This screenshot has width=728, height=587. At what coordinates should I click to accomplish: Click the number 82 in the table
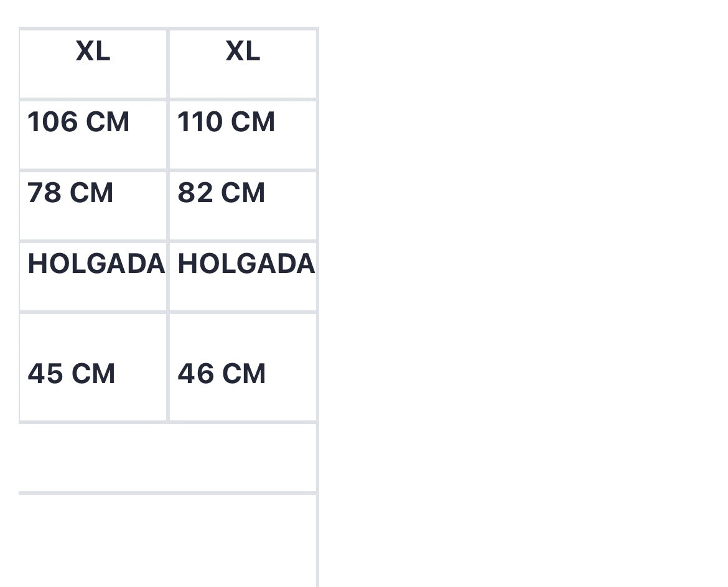195,193
